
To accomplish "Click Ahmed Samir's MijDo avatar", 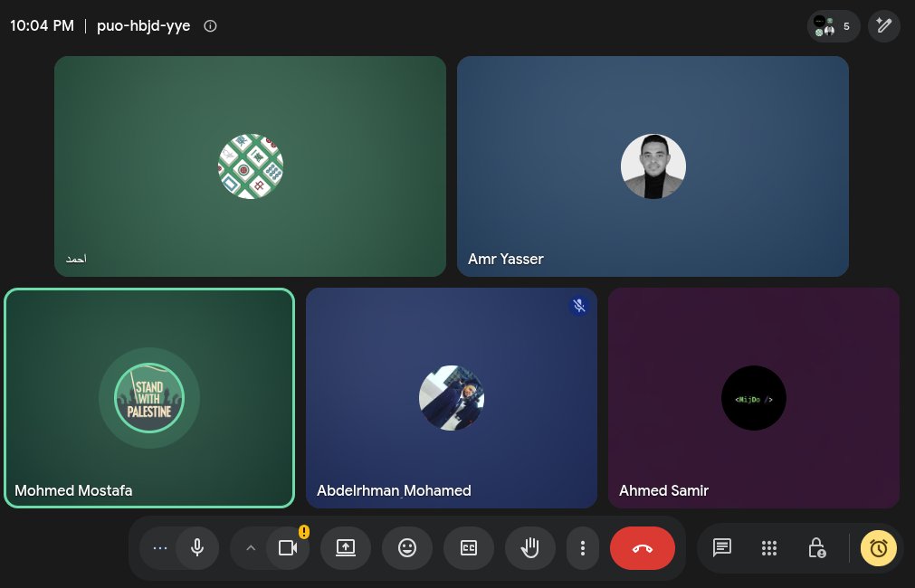I will [x=754, y=398].
